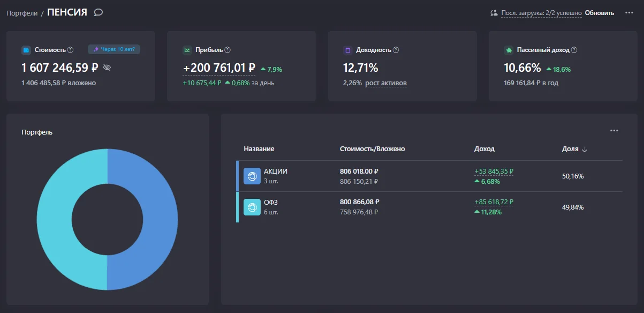
Task: Click total profit +200 761,01 ₽
Action: [219, 68]
